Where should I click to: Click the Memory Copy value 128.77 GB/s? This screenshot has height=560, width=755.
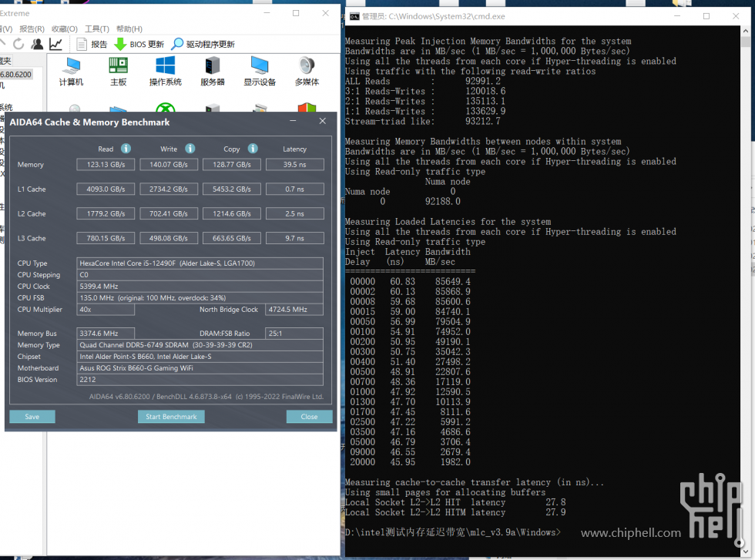(x=232, y=165)
